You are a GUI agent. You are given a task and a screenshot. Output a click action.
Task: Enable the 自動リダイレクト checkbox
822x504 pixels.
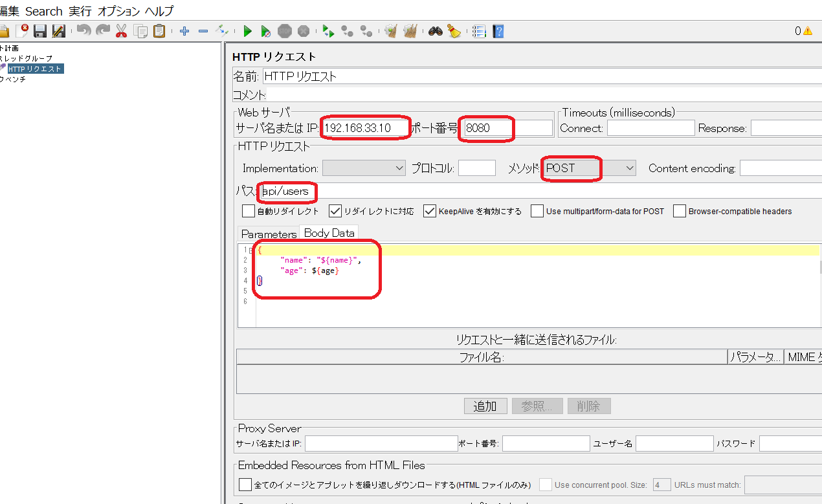click(248, 211)
